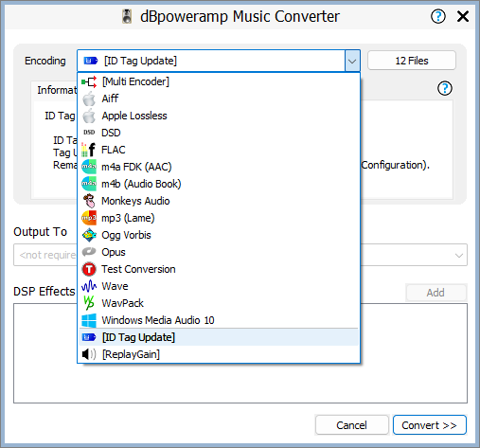This screenshot has height=448, width=480.
Task: Click the Windows Media Audio logo icon
Action: [89, 320]
